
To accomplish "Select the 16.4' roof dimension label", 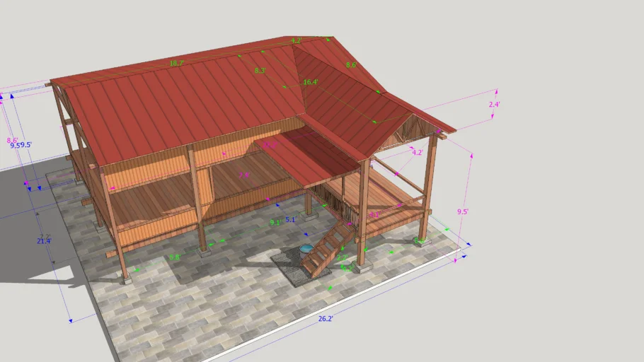I will [x=311, y=83].
